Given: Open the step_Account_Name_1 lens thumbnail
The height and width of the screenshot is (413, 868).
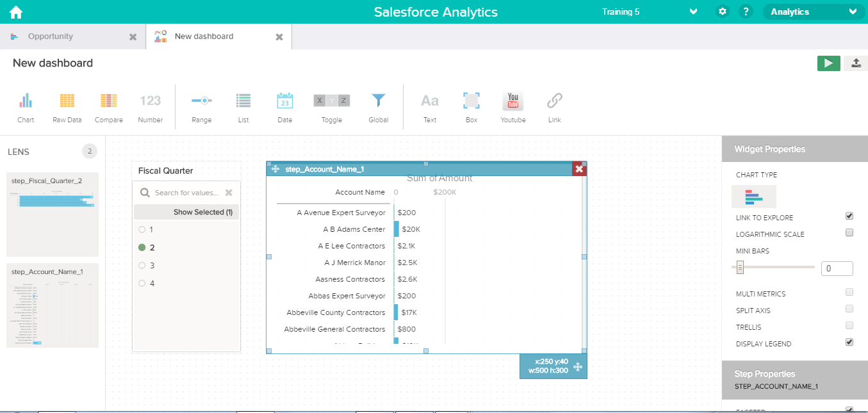Looking at the screenshot, I should coord(53,305).
